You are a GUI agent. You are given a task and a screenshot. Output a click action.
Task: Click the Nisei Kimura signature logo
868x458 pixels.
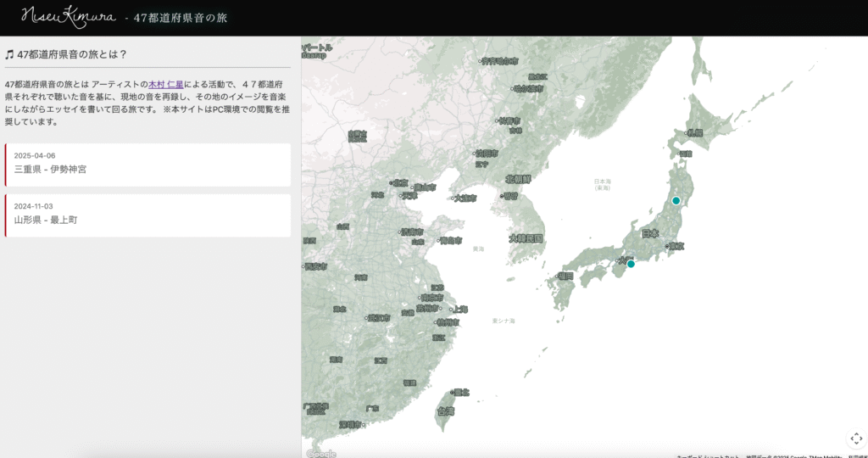68,17
